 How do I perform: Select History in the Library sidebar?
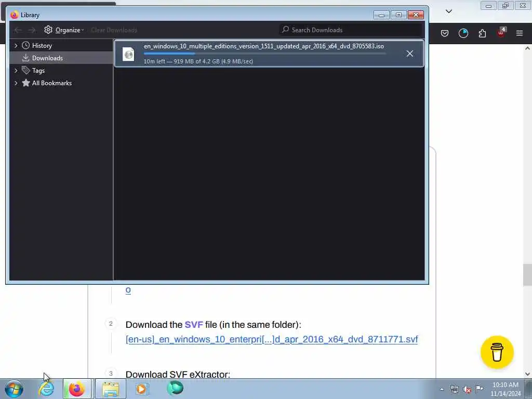point(42,46)
